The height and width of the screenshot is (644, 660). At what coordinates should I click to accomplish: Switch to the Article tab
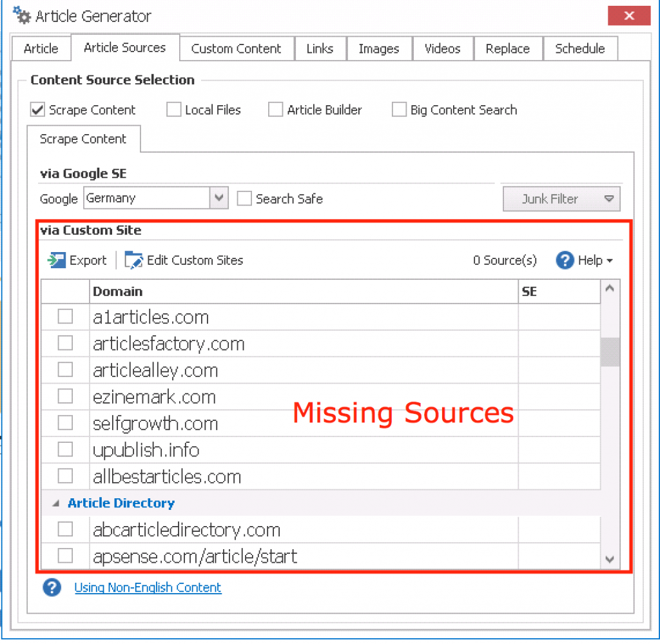coord(41,49)
